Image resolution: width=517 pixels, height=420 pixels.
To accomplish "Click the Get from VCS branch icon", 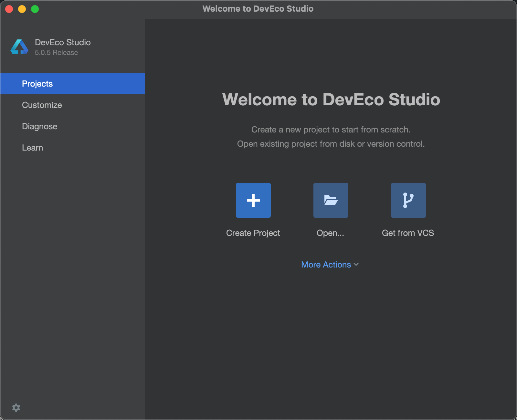I will (408, 200).
